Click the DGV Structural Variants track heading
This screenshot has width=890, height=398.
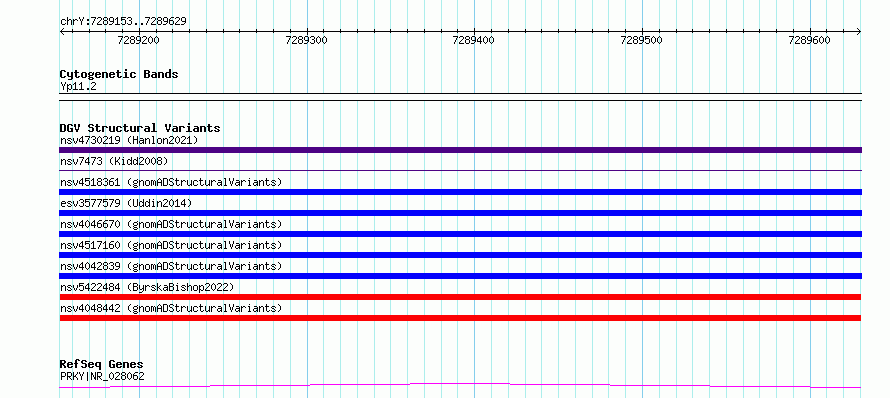[140, 128]
